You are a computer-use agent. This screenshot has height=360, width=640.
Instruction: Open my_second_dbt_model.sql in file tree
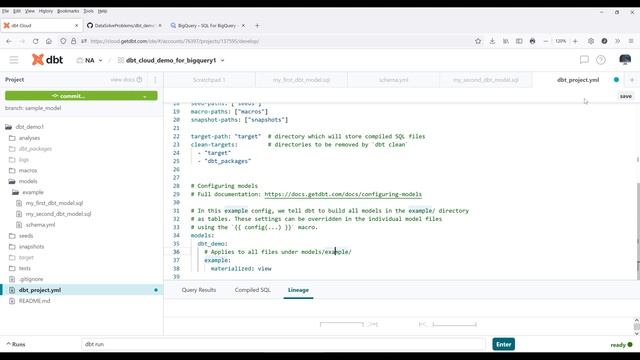pyautogui.click(x=58, y=214)
